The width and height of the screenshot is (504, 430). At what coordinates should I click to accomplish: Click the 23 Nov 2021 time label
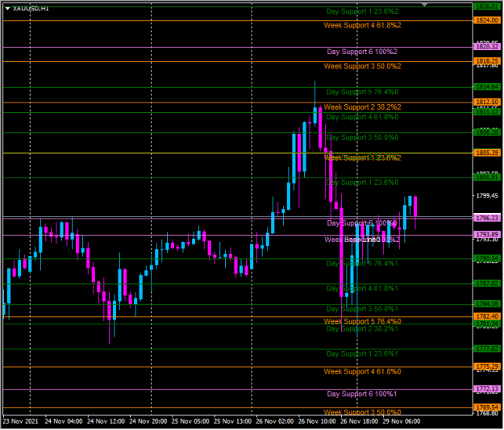[20, 421]
